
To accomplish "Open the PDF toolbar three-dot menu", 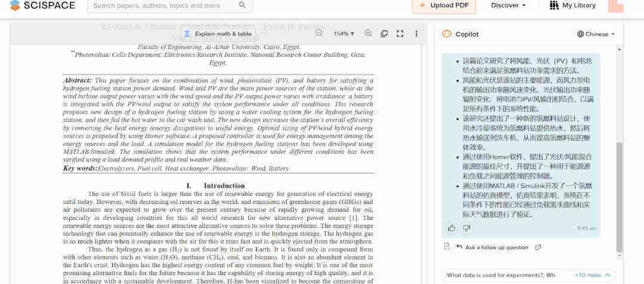I will (416, 33).
